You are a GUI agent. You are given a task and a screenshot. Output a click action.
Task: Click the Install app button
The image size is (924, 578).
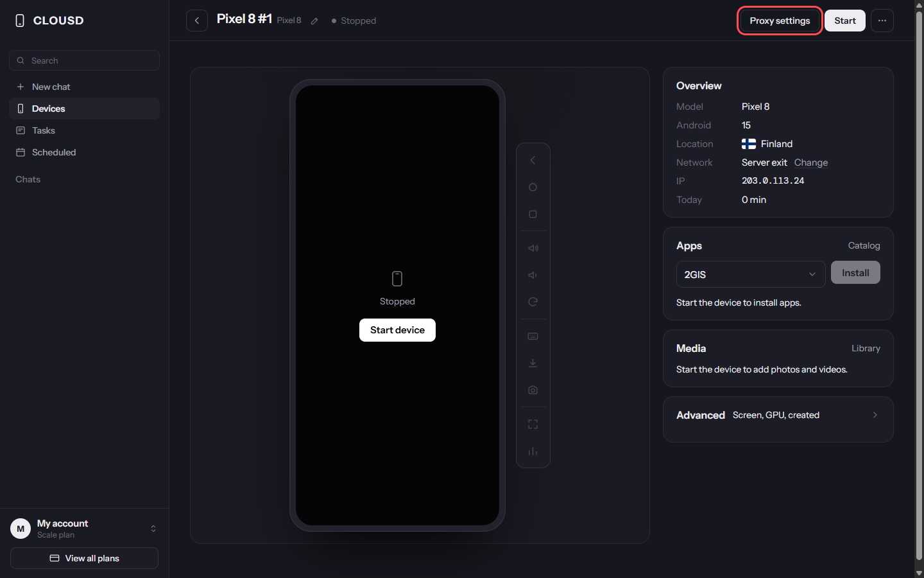tap(855, 273)
